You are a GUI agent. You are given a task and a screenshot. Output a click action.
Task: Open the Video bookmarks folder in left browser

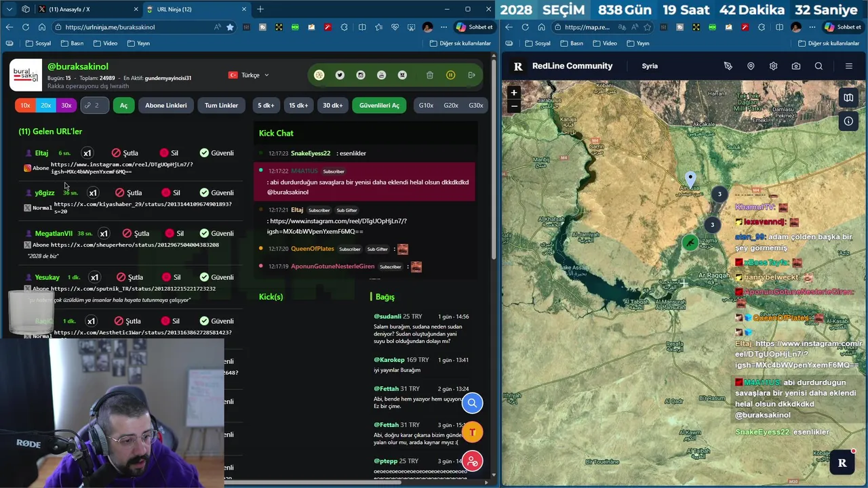pyautogui.click(x=105, y=43)
